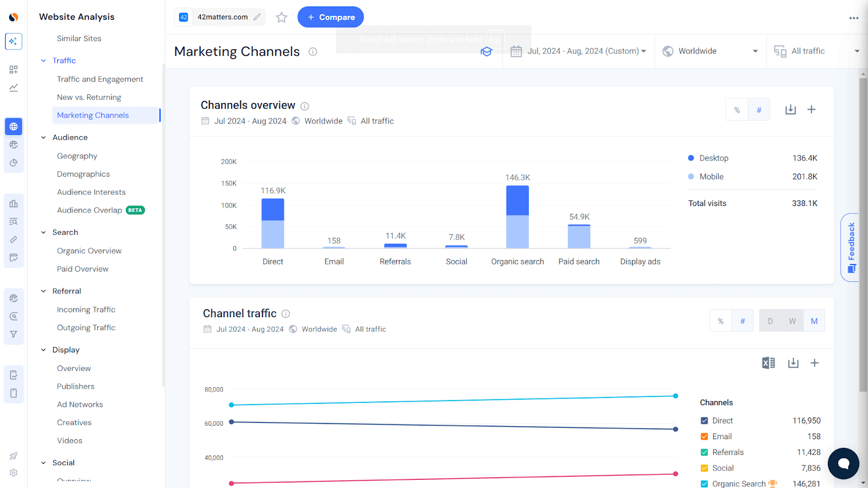868x488 pixels.
Task: Uncheck the Social channel checkbox
Action: [x=704, y=468]
